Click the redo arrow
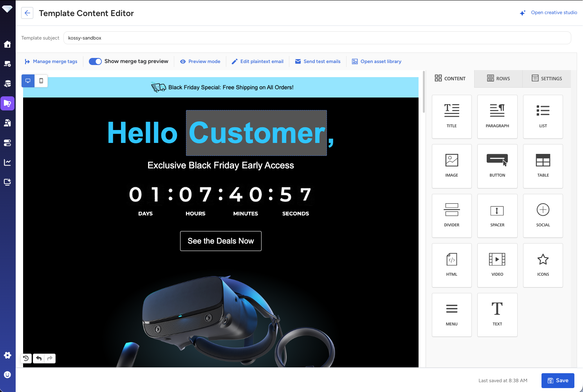 click(50, 358)
